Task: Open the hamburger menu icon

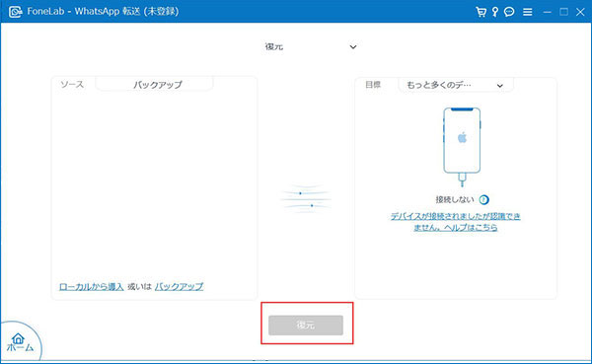Action: [528, 12]
